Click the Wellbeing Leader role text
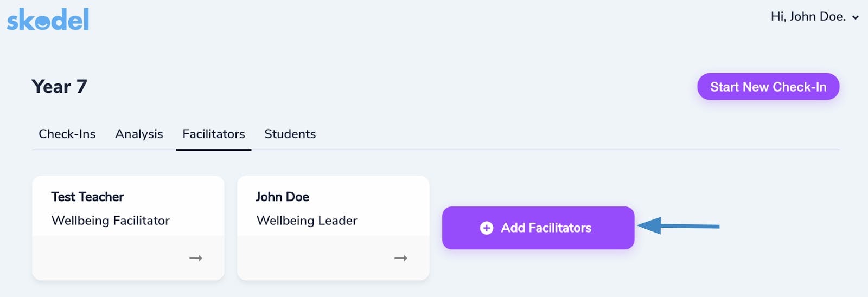Viewport: 868px width, 297px height. click(x=307, y=221)
